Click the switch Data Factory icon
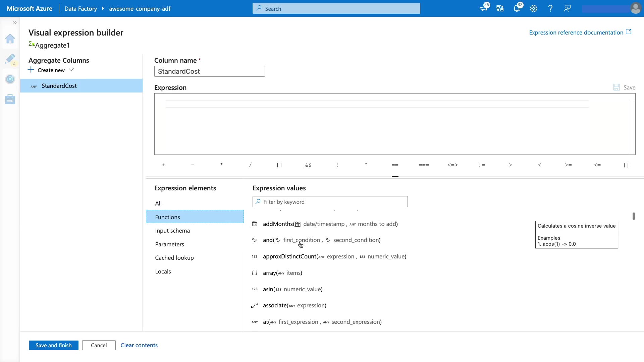Image resolution: width=644 pixels, height=362 pixels. tap(500, 9)
